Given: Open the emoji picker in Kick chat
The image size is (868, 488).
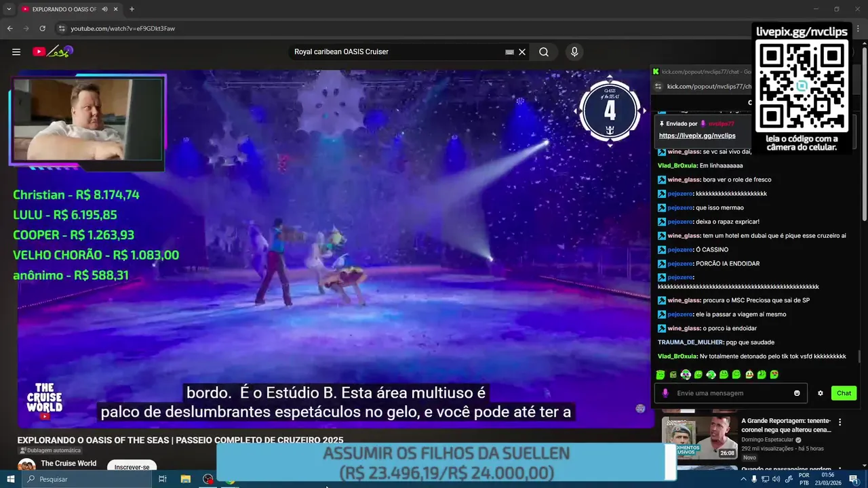Looking at the screenshot, I should (x=797, y=393).
